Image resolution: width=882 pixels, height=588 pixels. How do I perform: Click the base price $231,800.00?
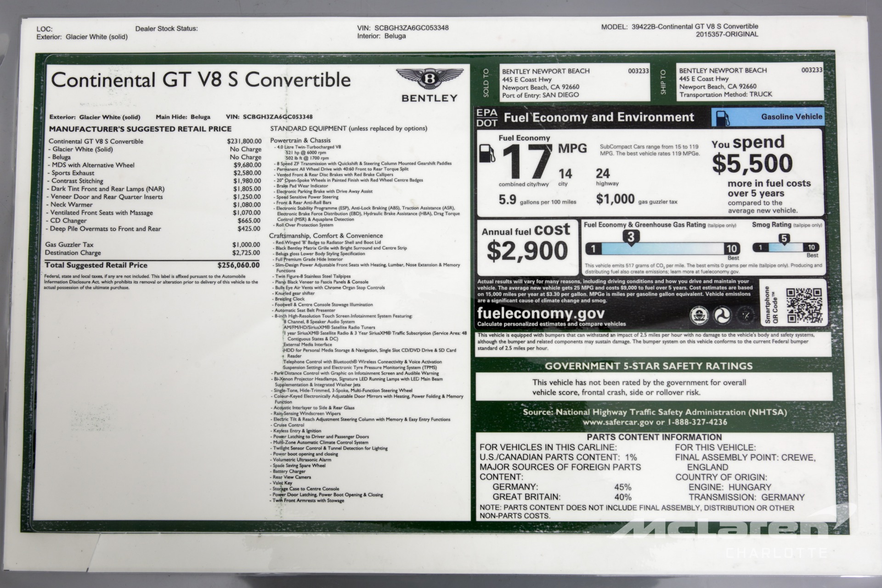244,141
